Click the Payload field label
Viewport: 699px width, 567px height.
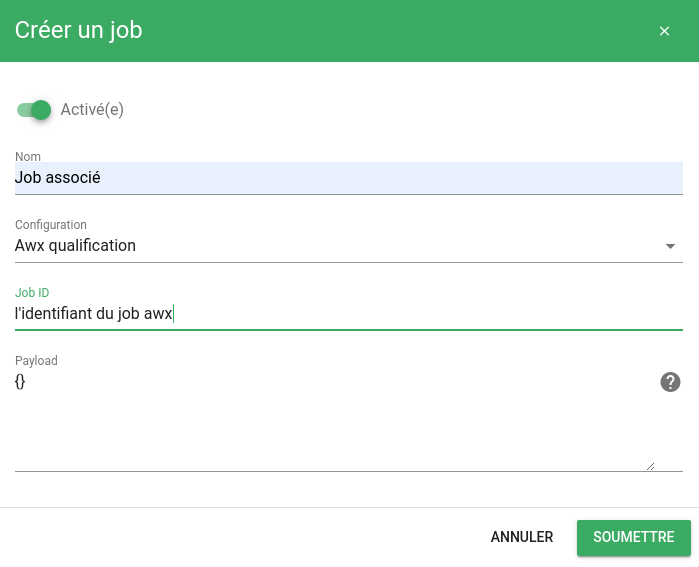(x=36, y=361)
